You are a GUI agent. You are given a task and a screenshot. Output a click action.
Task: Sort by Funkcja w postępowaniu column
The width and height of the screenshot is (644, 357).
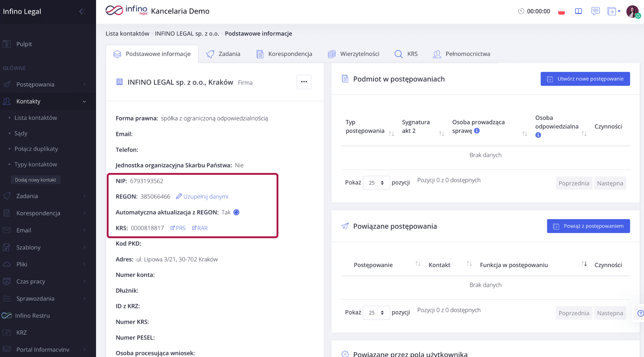pos(584,264)
